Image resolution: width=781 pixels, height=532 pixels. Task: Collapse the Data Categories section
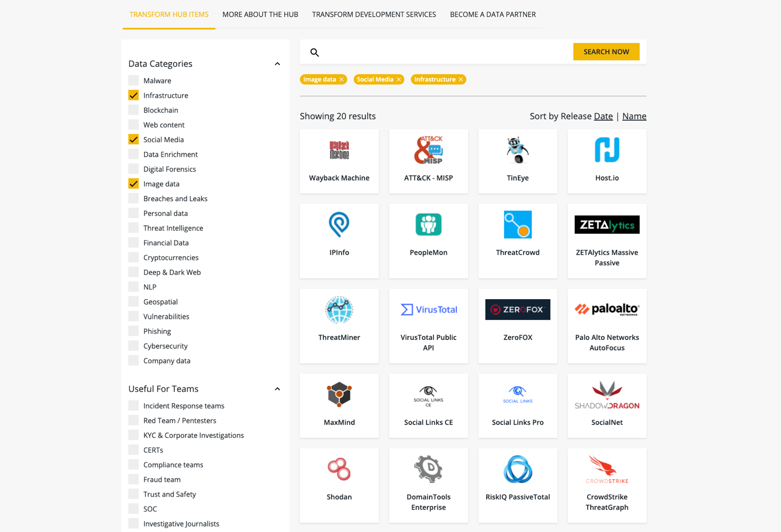(x=277, y=64)
